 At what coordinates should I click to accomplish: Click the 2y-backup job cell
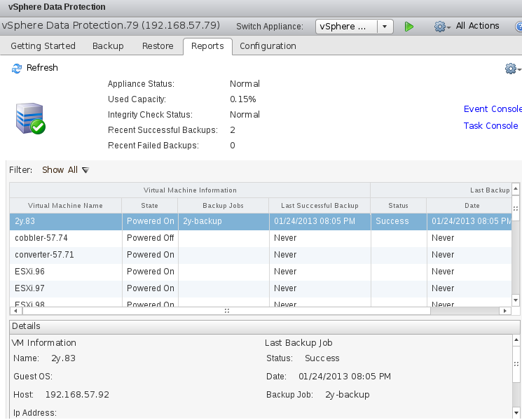pos(224,221)
